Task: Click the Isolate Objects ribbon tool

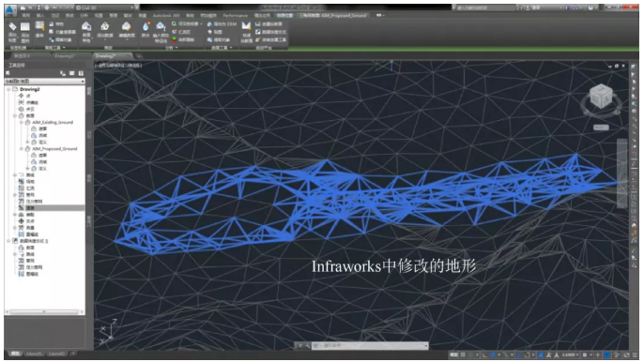Action: point(61,39)
